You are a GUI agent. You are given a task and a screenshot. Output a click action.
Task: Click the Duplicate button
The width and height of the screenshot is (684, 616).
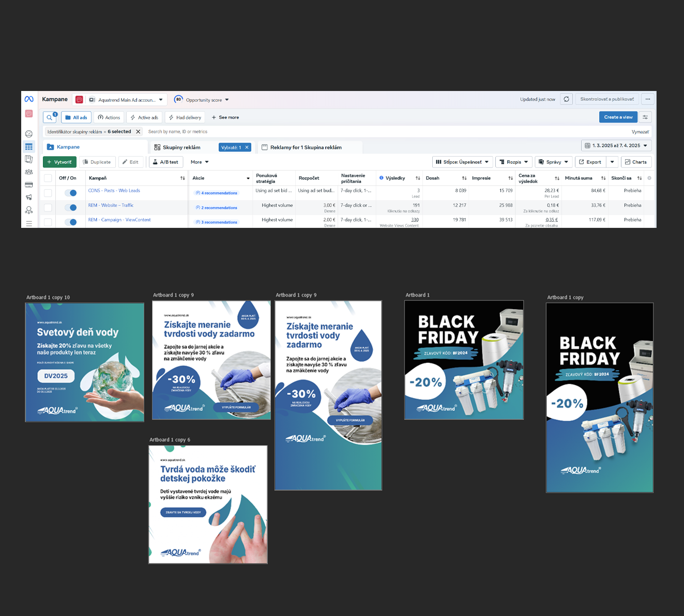[97, 162]
